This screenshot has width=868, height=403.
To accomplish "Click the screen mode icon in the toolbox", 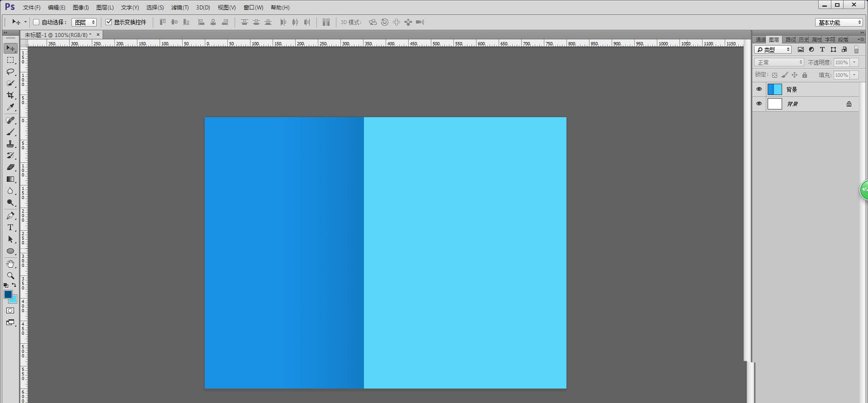I will point(10,322).
